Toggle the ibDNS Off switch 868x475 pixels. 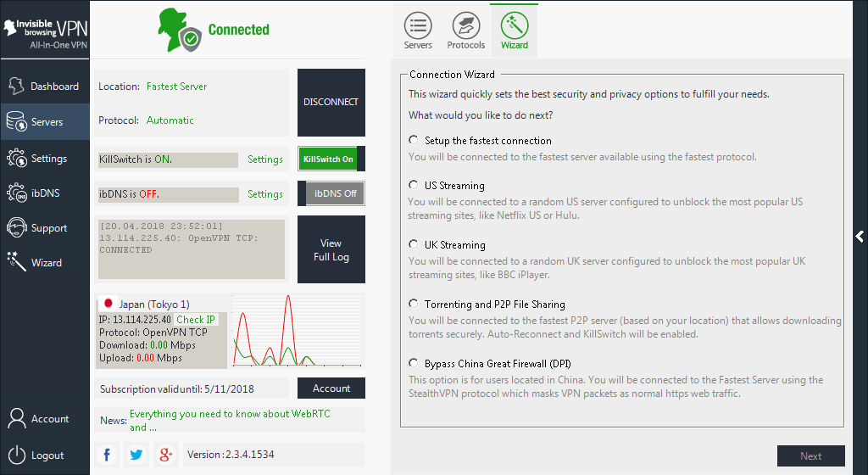(x=331, y=193)
